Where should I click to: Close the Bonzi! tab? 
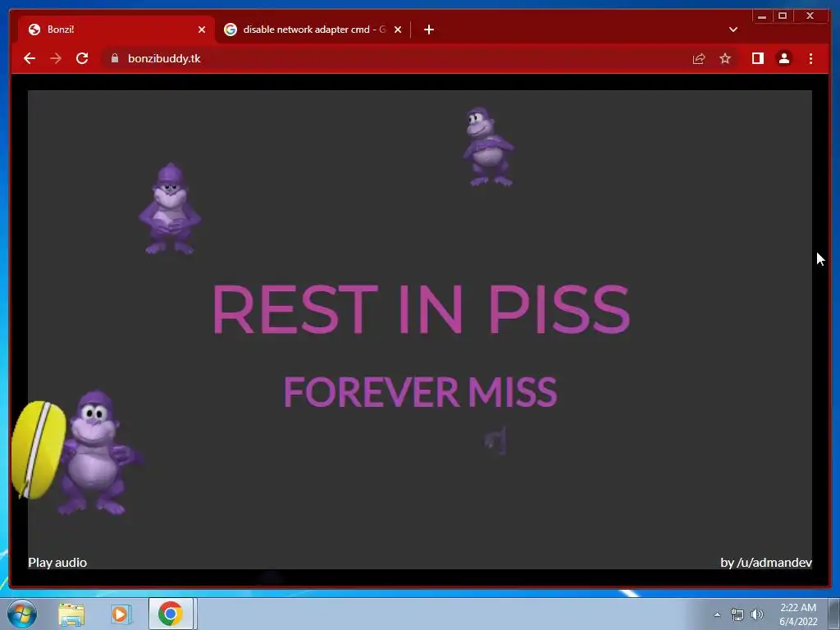click(x=202, y=30)
